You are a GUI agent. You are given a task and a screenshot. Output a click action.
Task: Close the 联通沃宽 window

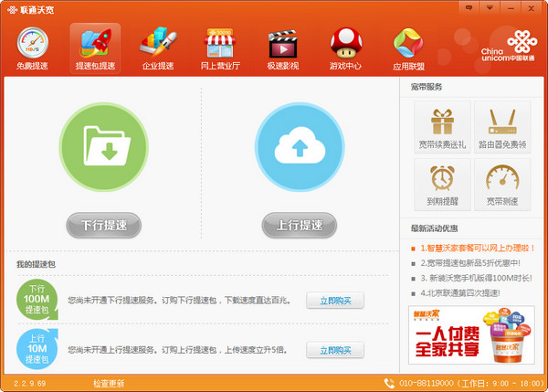532,7
